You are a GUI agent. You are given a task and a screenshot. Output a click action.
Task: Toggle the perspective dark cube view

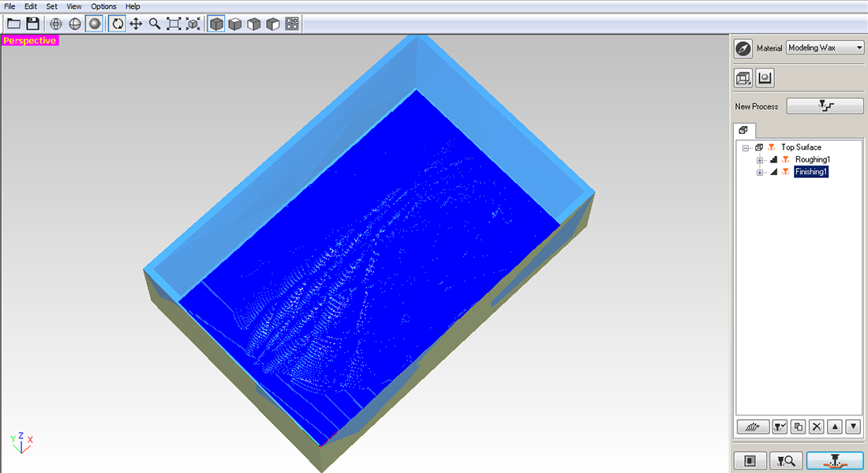(x=216, y=24)
